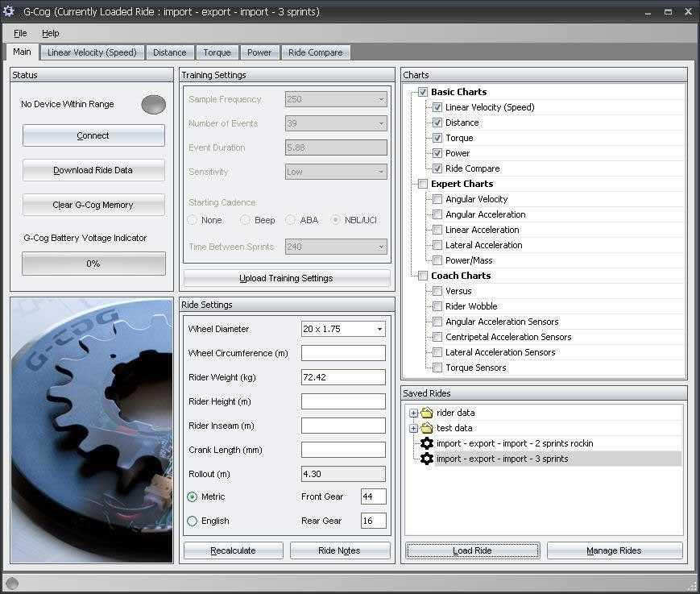
Task: Switch to the Power tab
Action: (x=259, y=52)
